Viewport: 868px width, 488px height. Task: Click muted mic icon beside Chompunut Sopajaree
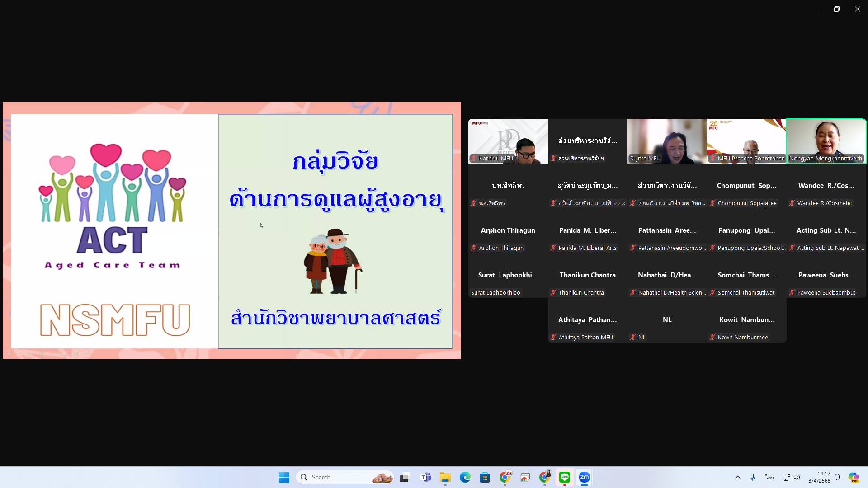point(712,203)
